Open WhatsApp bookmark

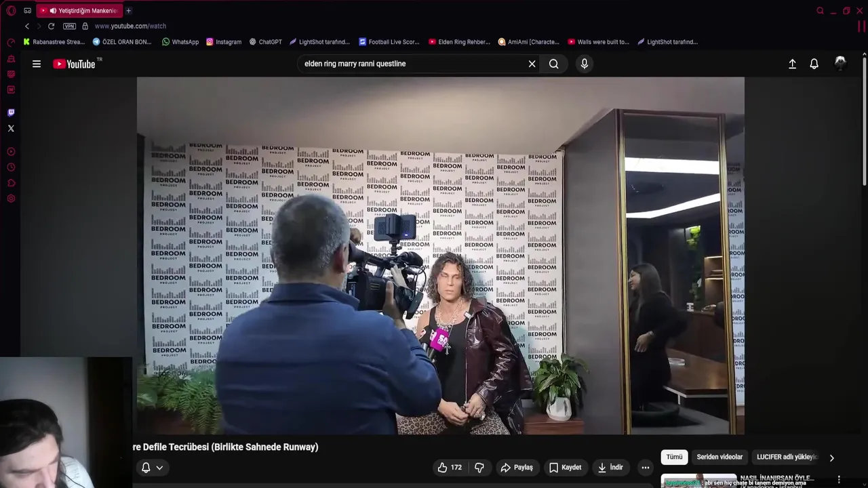[x=180, y=42]
